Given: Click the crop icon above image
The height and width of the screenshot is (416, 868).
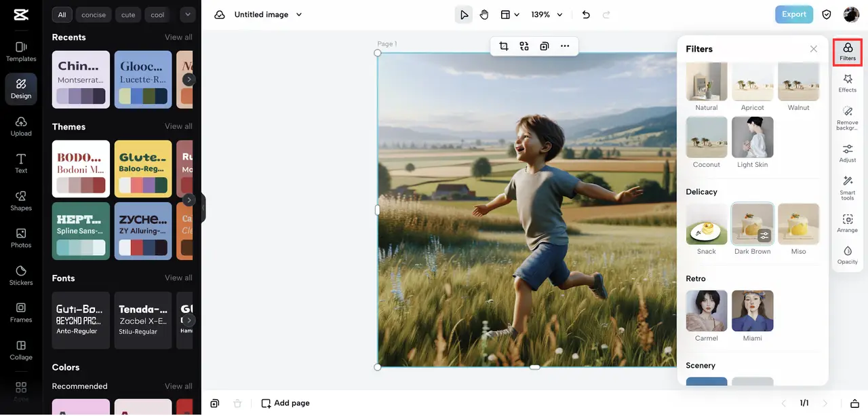Looking at the screenshot, I should pos(504,46).
